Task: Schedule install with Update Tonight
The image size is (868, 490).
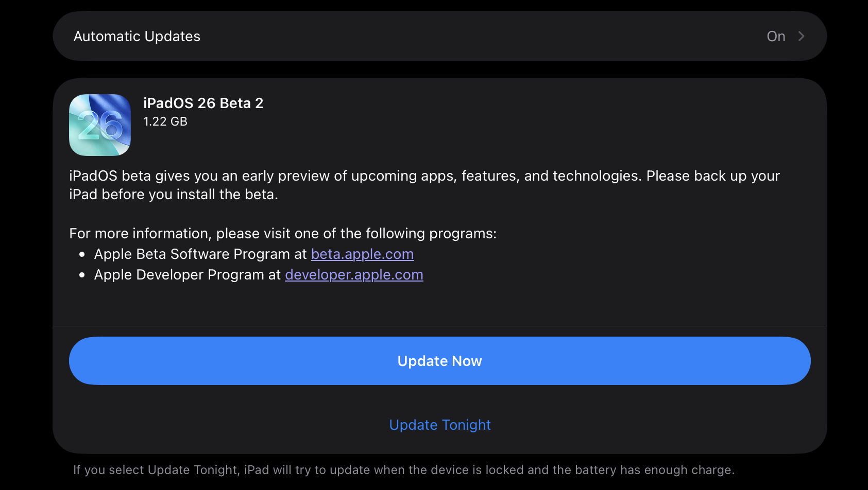Action: click(x=440, y=425)
